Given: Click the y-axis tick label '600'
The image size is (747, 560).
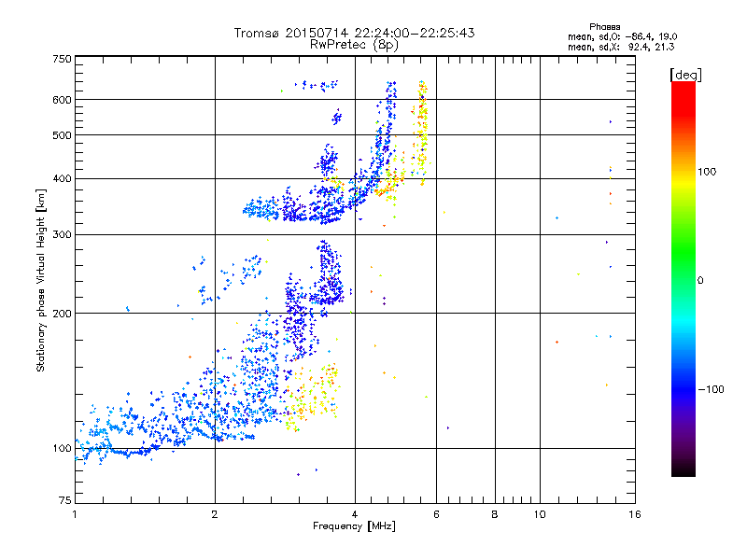Looking at the screenshot, I should [63, 100].
